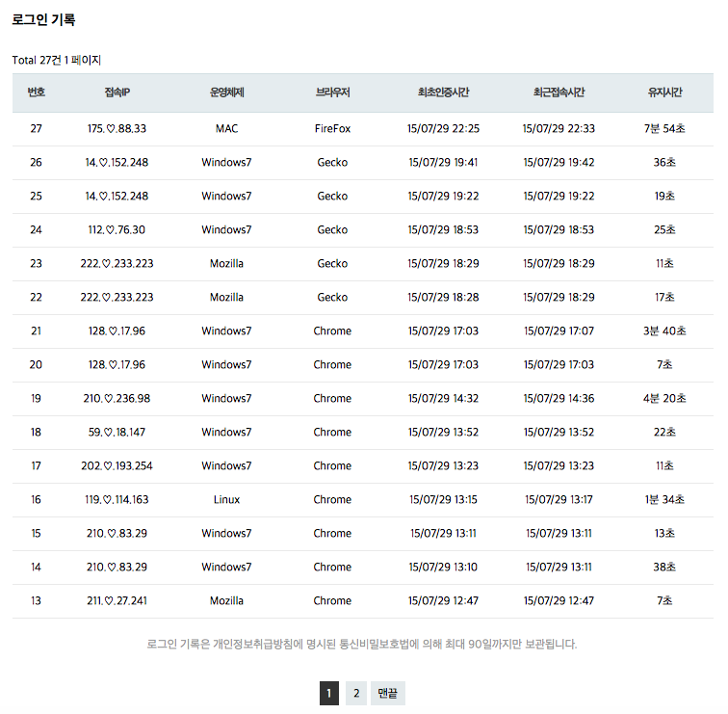Select current page 1 in pagination
728x714 pixels.
(328, 693)
